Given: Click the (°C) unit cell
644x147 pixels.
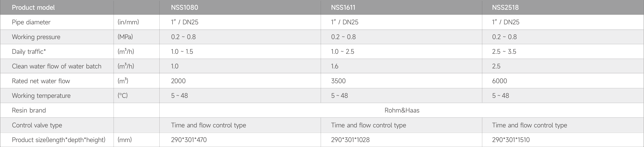Looking at the screenshot, I should coord(123,96).
